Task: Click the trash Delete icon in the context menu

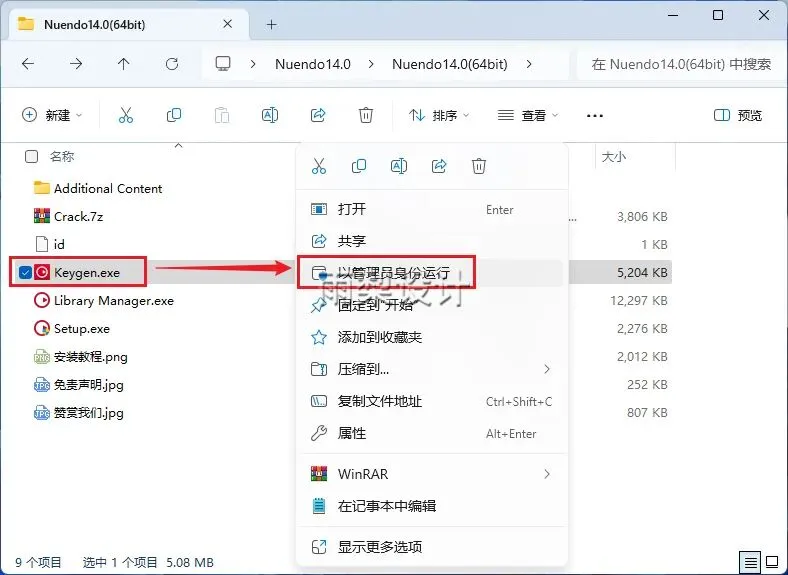Action: (x=479, y=166)
